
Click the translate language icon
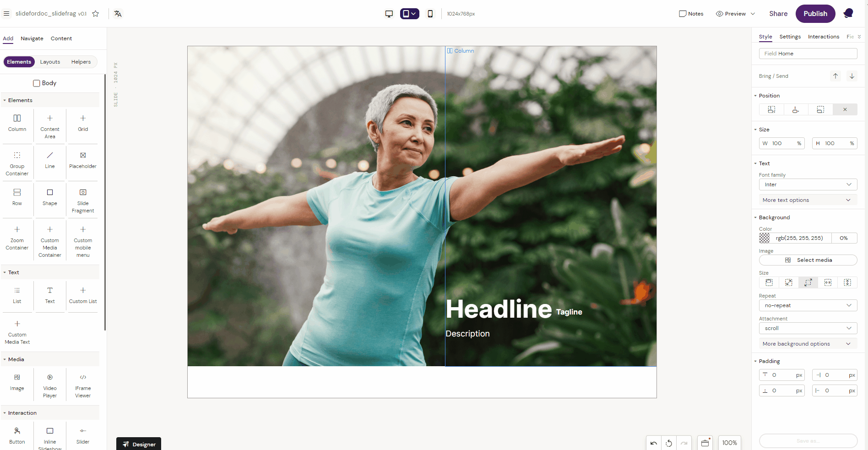click(118, 14)
